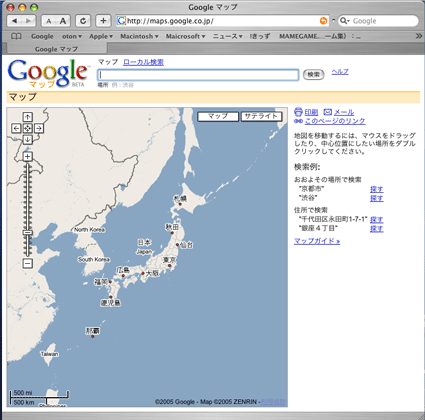Image resolution: width=425 pixels, height=420 pixels.
Task: Open the マップガイド link
Action: [x=317, y=241]
